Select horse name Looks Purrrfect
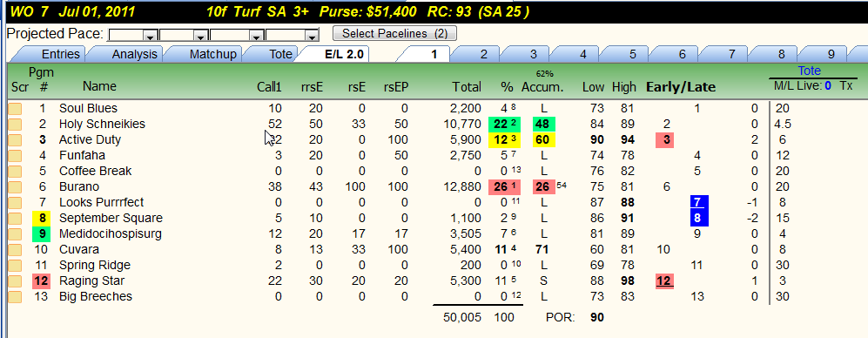 point(101,202)
